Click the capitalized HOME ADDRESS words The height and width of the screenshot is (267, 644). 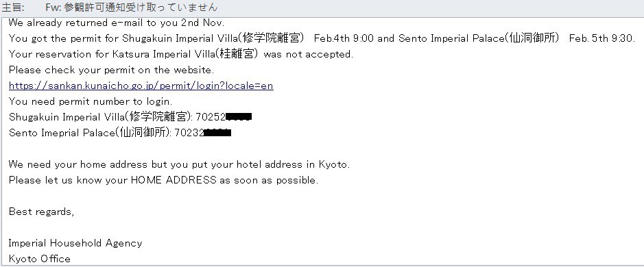[x=174, y=180]
